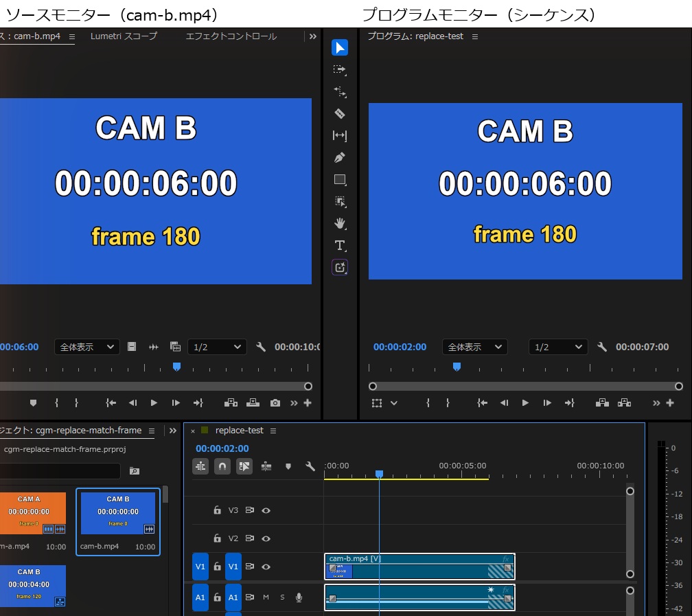The image size is (692, 616).
Task: Toggle linked selection in timeline
Action: click(244, 466)
